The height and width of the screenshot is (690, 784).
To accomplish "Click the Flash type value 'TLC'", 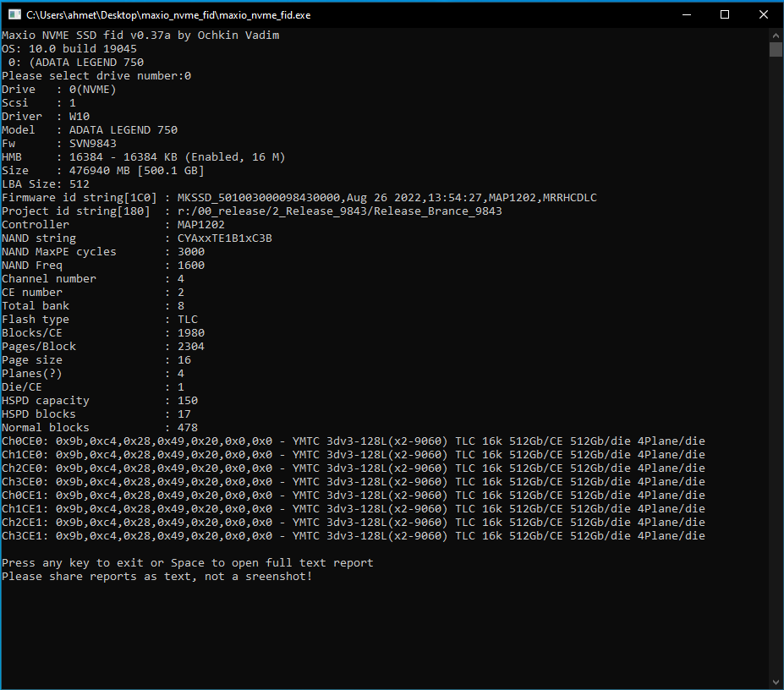I will [x=188, y=319].
